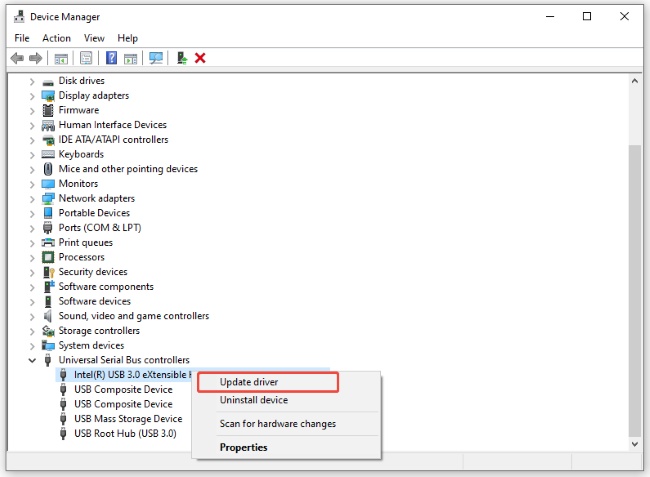
Task: Click the Sound, video and game controllers speaker icon
Action: 48,316
